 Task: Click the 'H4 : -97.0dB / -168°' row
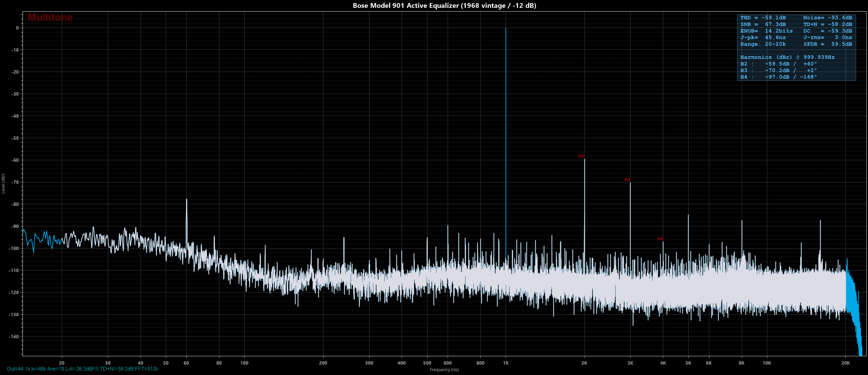click(779, 77)
